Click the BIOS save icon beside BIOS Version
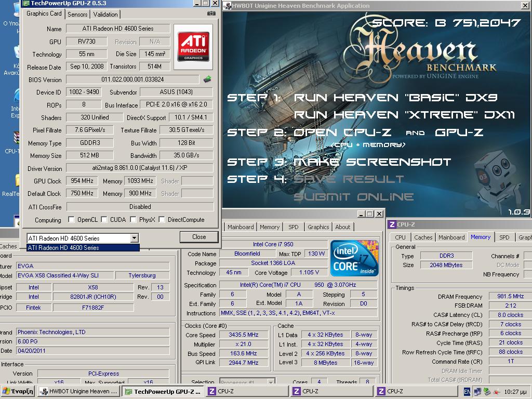Image resolution: width=532 pixels, height=399 pixels. 207,79
